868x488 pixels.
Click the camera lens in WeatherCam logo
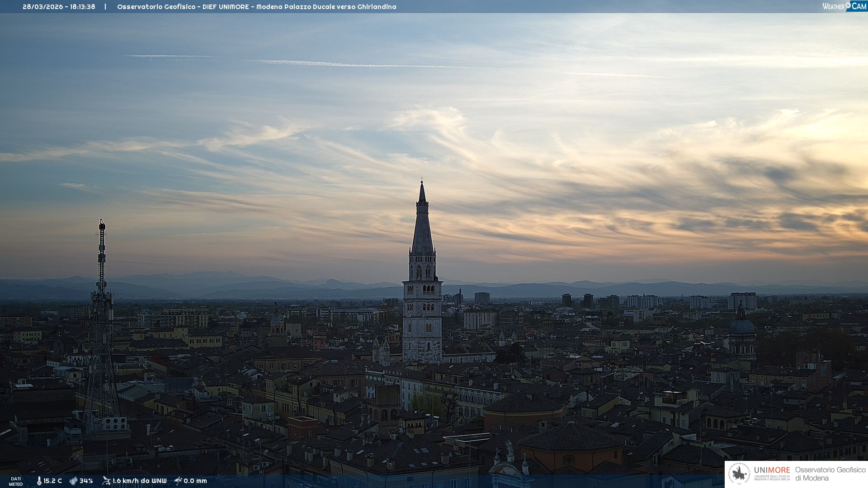(848, 5)
